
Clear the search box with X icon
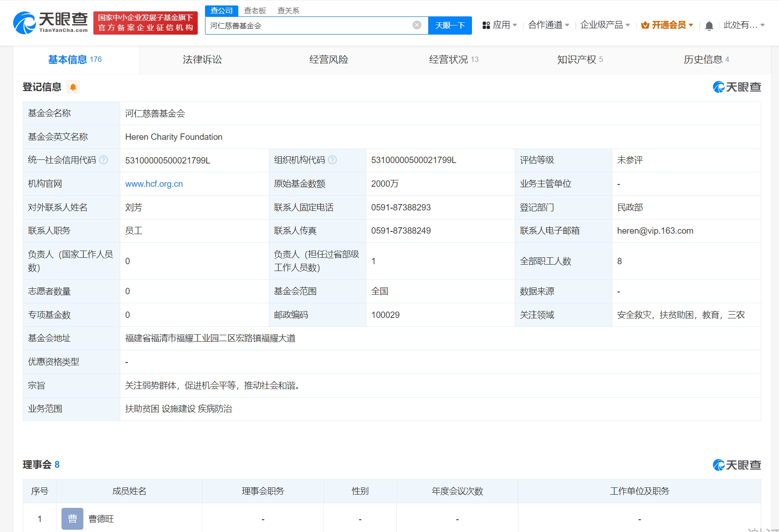[x=417, y=25]
